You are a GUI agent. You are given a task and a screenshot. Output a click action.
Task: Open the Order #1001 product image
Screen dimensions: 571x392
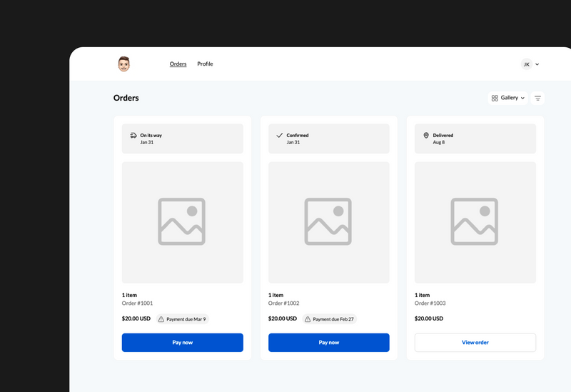tap(182, 222)
